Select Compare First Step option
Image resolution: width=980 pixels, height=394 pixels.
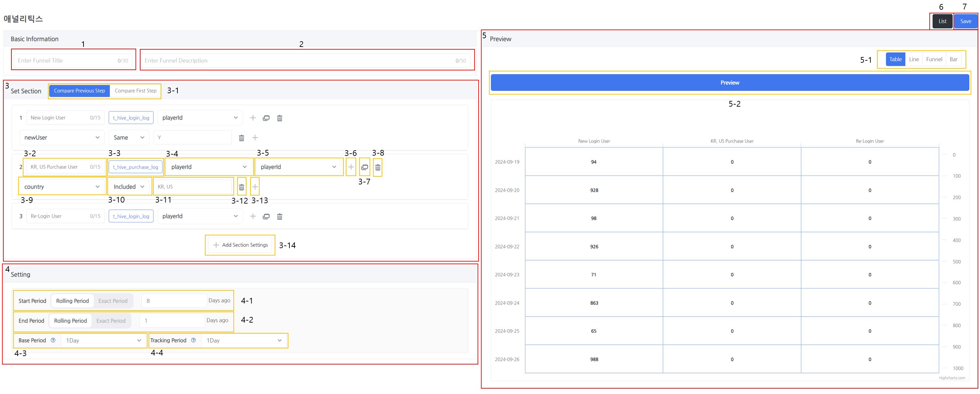click(135, 91)
